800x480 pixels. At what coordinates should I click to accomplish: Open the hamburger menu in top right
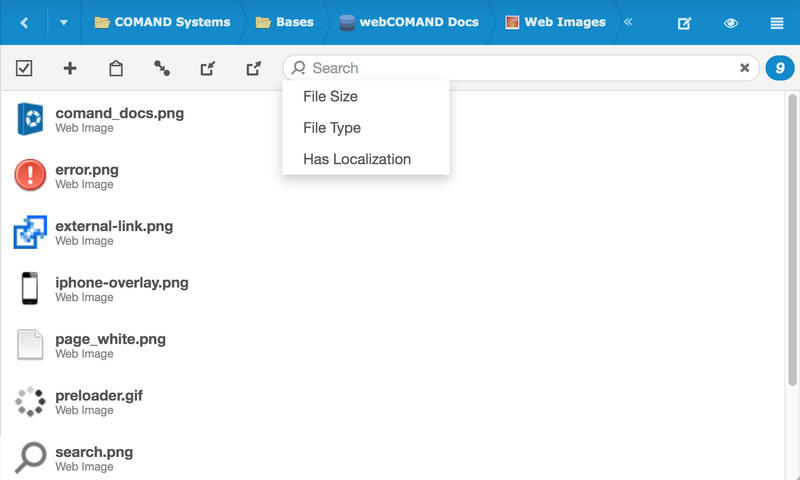point(777,23)
